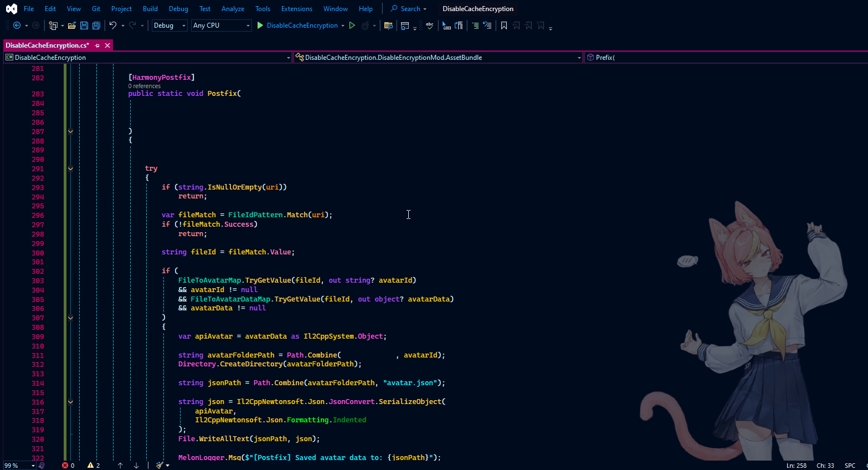Open the Edit menu
This screenshot has height=470, width=868.
(50, 9)
